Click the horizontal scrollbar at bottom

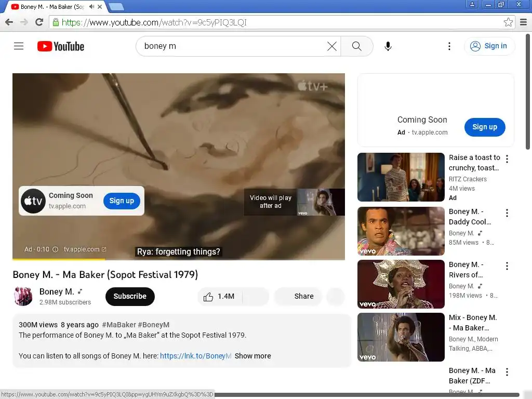[366, 395]
